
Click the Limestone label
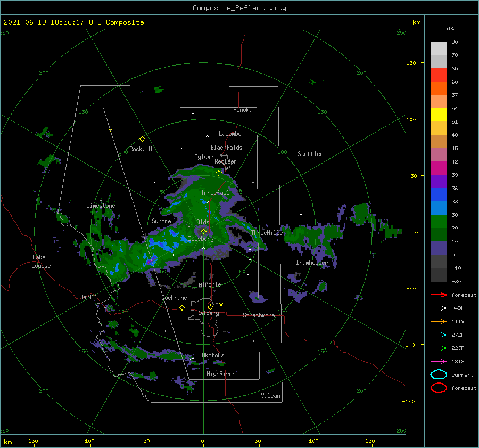[101, 206]
